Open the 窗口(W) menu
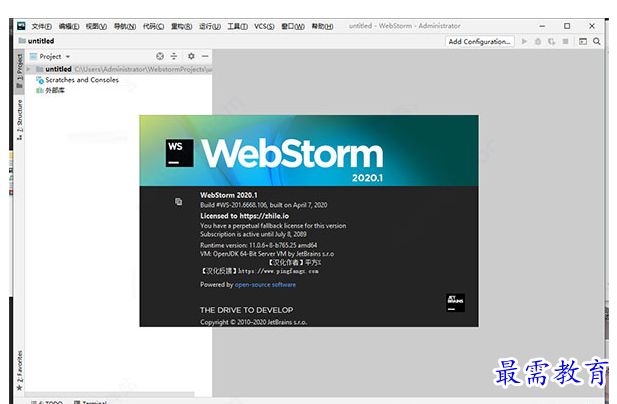The width and height of the screenshot is (617, 404). (293, 26)
